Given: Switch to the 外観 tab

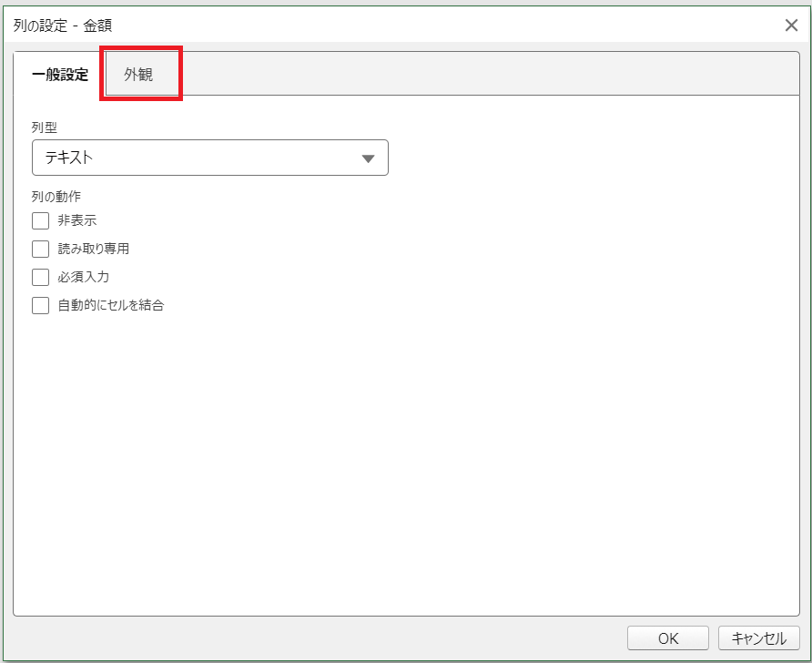Looking at the screenshot, I should tap(138, 74).
